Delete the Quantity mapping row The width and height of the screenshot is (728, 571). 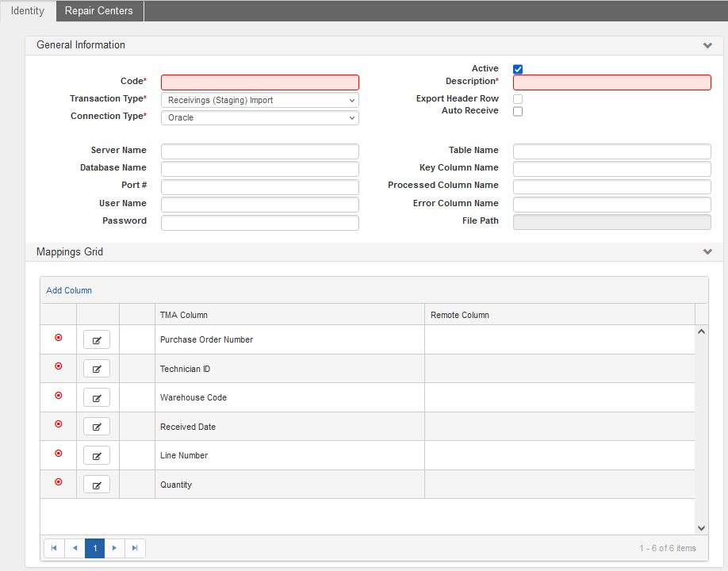coord(58,482)
